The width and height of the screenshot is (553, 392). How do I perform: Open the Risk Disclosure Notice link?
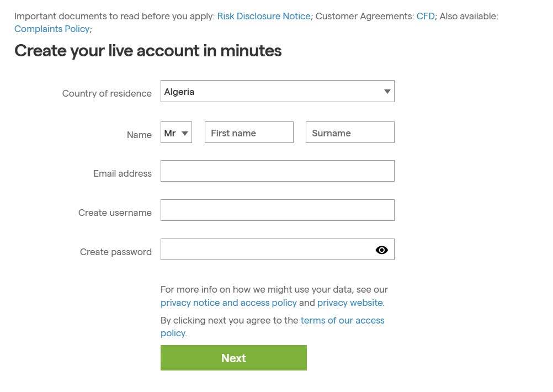264,17
